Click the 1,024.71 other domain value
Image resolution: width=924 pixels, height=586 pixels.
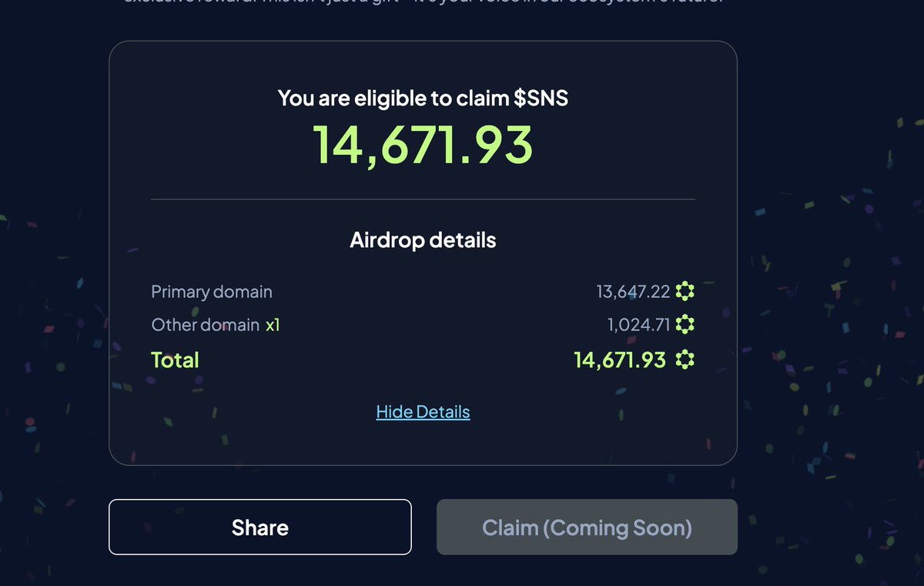(638, 324)
